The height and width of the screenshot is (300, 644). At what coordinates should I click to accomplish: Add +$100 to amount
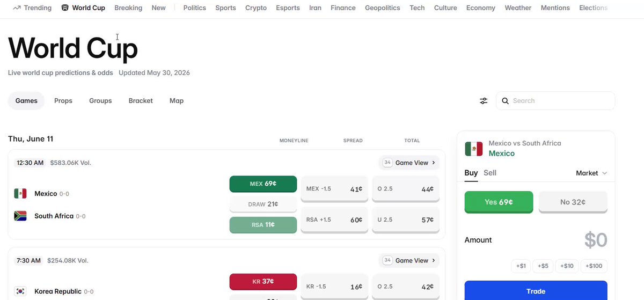pos(594,266)
